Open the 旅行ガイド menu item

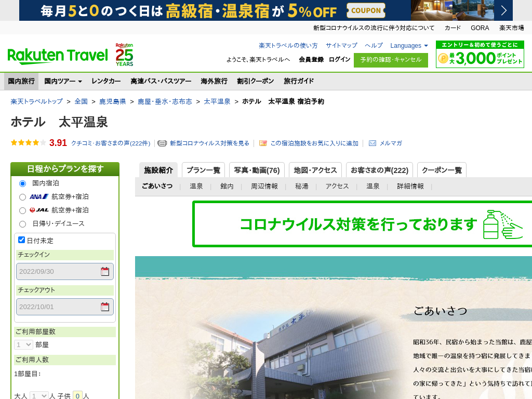coord(299,81)
